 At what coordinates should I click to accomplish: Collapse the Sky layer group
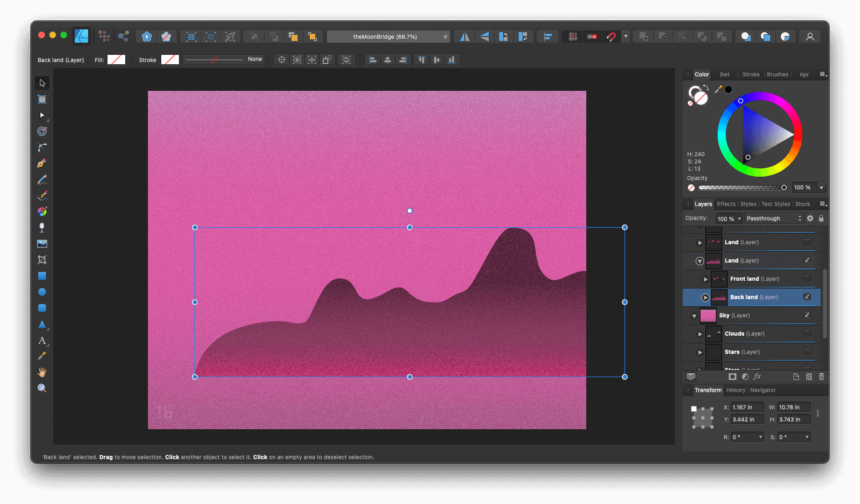click(x=693, y=315)
